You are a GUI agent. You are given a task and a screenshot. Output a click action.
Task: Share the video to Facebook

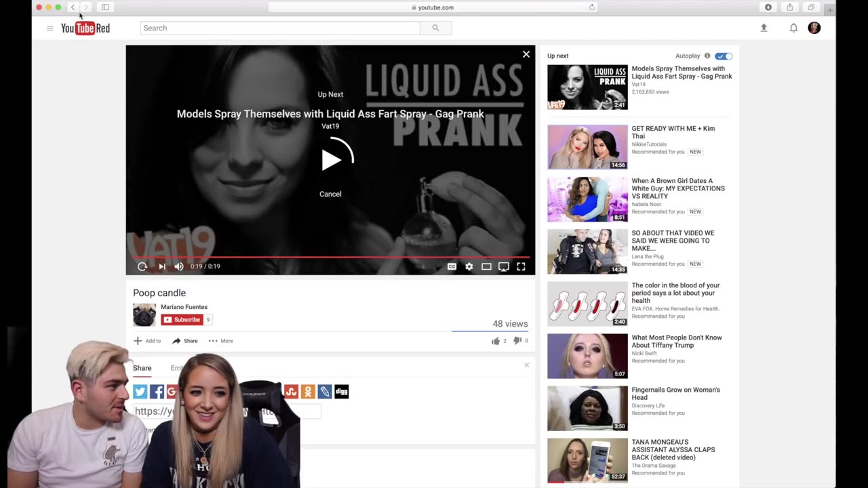157,392
